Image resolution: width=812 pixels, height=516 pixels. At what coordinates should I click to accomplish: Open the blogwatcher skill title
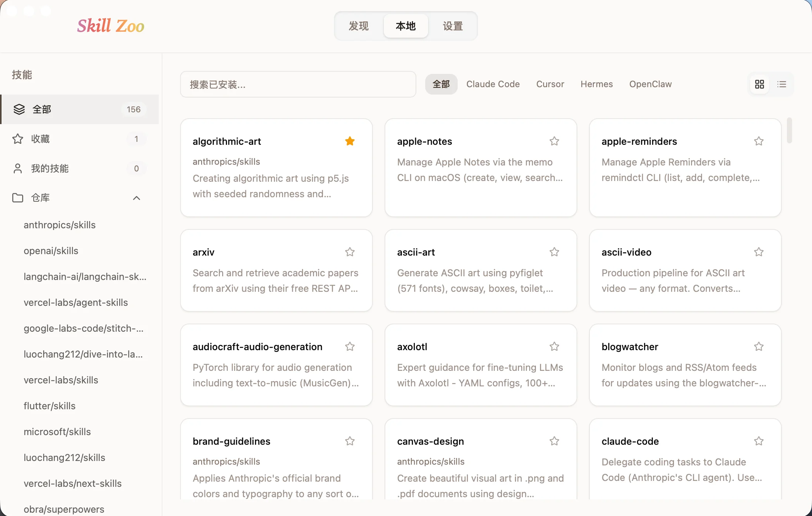(630, 347)
